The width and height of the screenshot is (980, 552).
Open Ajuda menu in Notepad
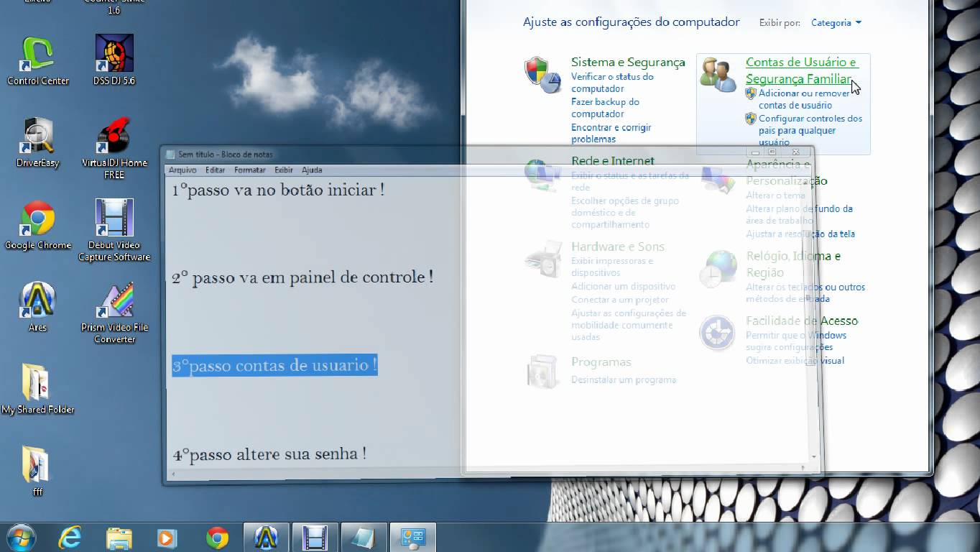click(312, 170)
